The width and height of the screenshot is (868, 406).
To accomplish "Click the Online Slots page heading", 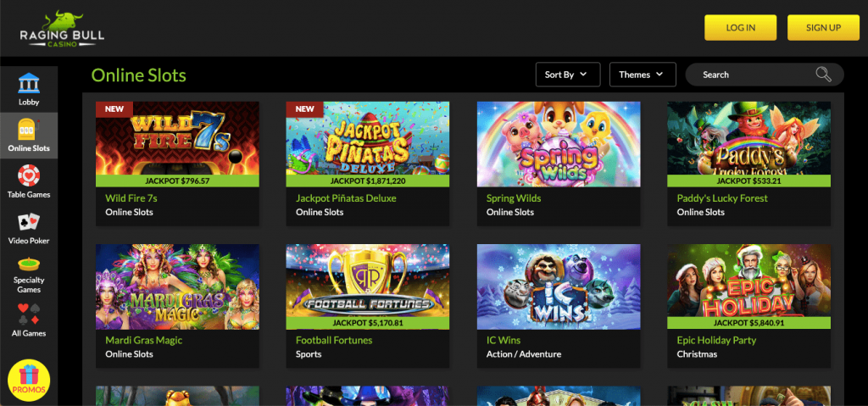I will pyautogui.click(x=138, y=75).
